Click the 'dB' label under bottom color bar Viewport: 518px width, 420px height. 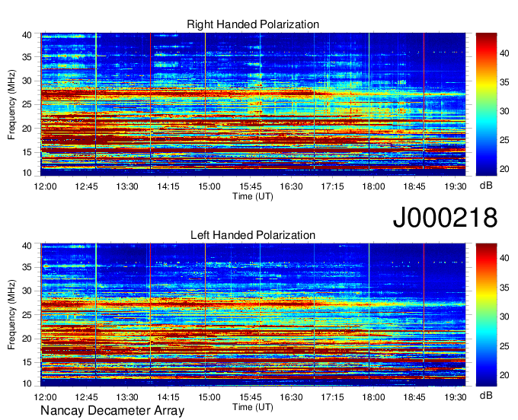click(x=486, y=396)
